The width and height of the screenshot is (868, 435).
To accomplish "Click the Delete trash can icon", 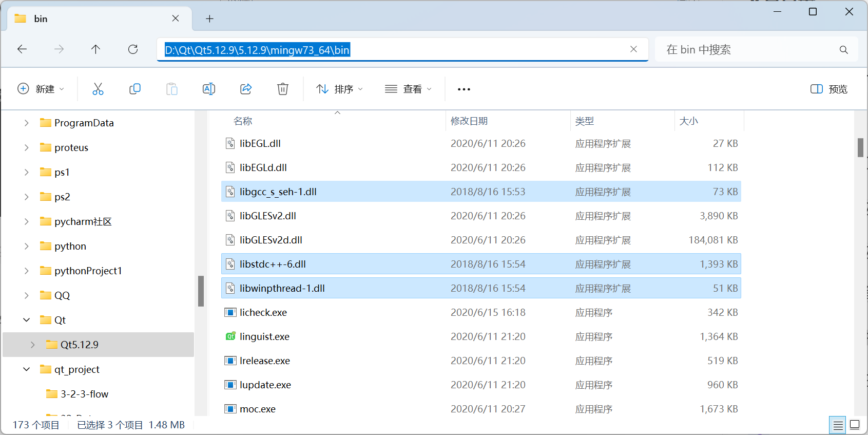I will pyautogui.click(x=283, y=89).
